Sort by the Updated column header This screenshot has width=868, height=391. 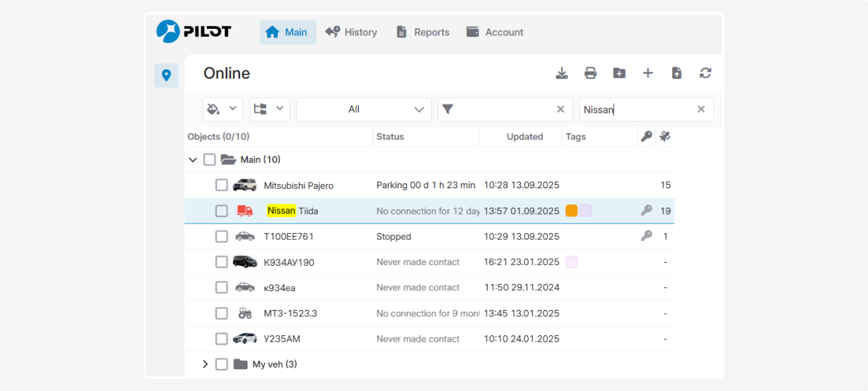click(x=524, y=137)
